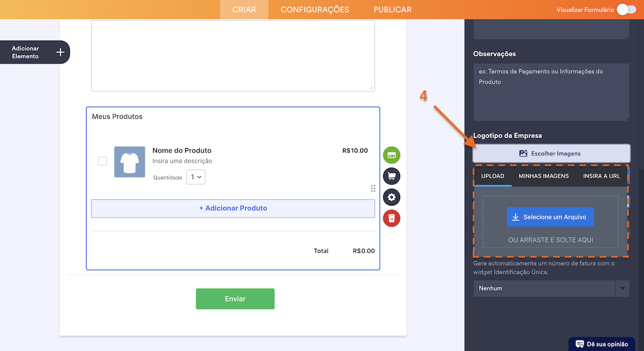This screenshot has width=644, height=351.
Task: Click the + Adicionar Produto button
Action: coord(233,208)
